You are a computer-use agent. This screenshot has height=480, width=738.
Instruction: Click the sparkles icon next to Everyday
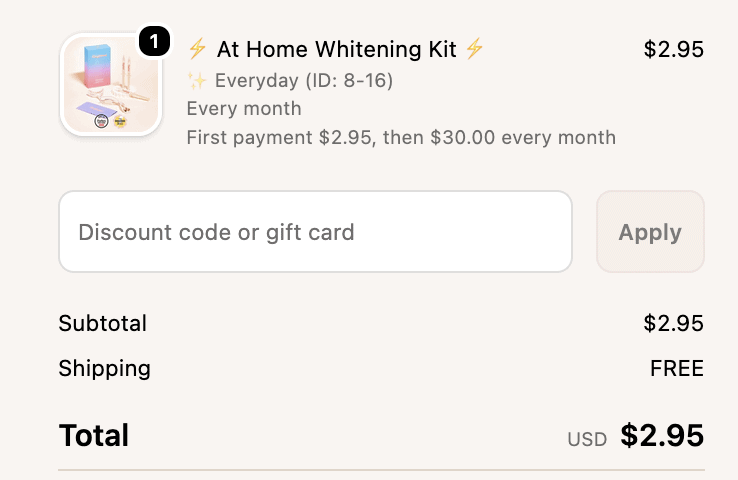click(x=197, y=80)
